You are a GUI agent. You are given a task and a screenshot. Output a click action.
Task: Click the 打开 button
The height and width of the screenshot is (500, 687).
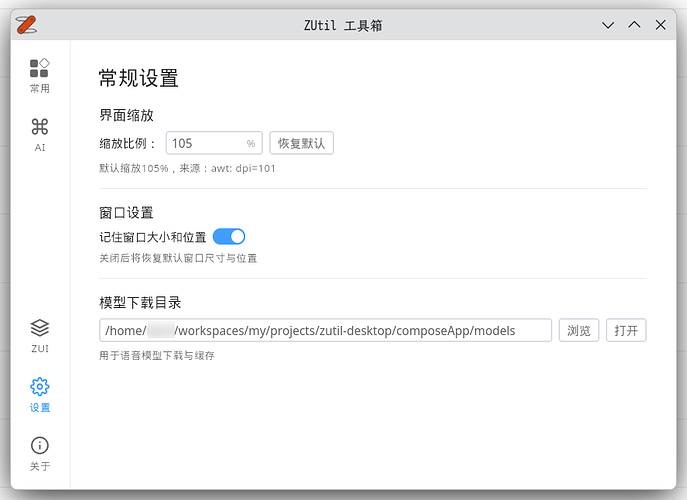coord(626,330)
